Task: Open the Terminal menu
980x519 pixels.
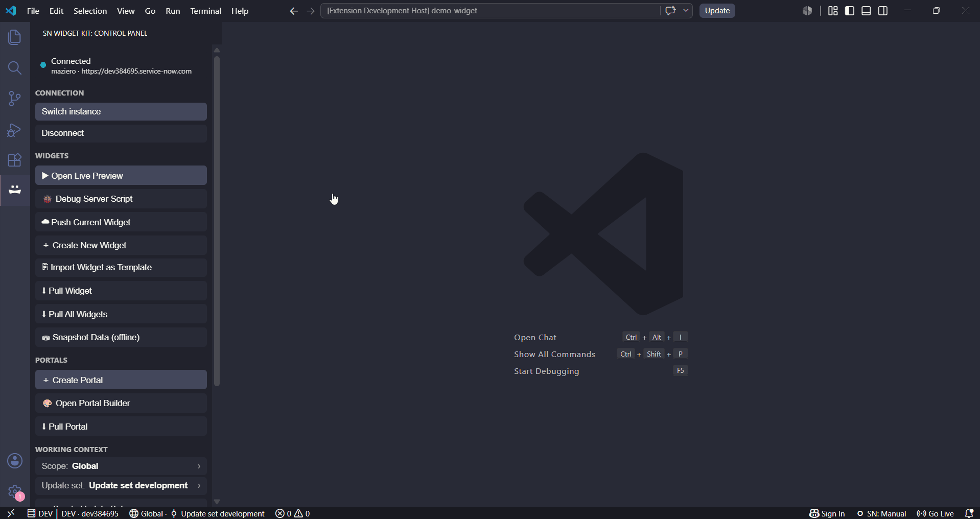Action: [x=205, y=11]
